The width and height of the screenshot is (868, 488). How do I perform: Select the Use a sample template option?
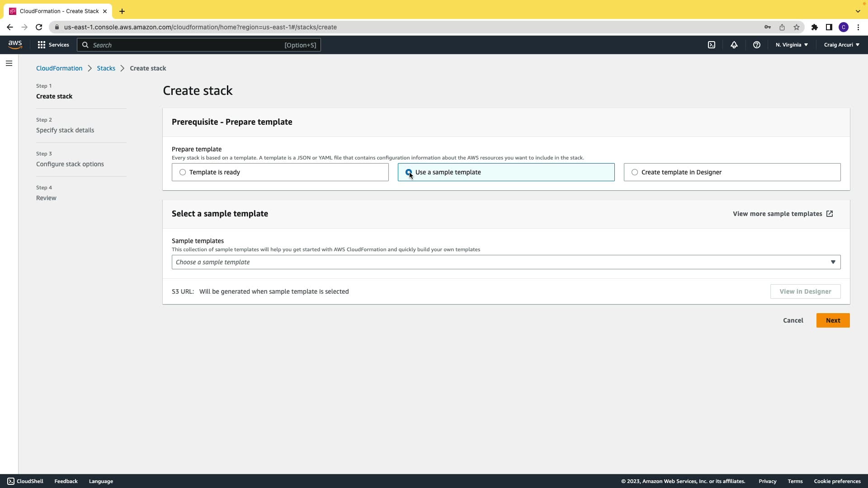[x=409, y=172]
